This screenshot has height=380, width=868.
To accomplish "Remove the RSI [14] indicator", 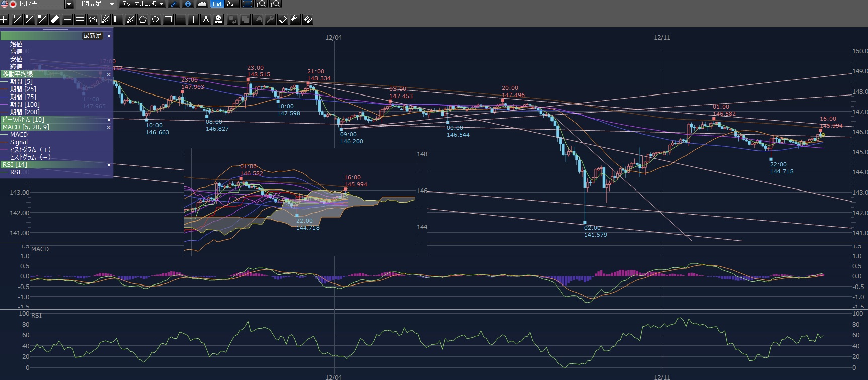I will [109, 165].
